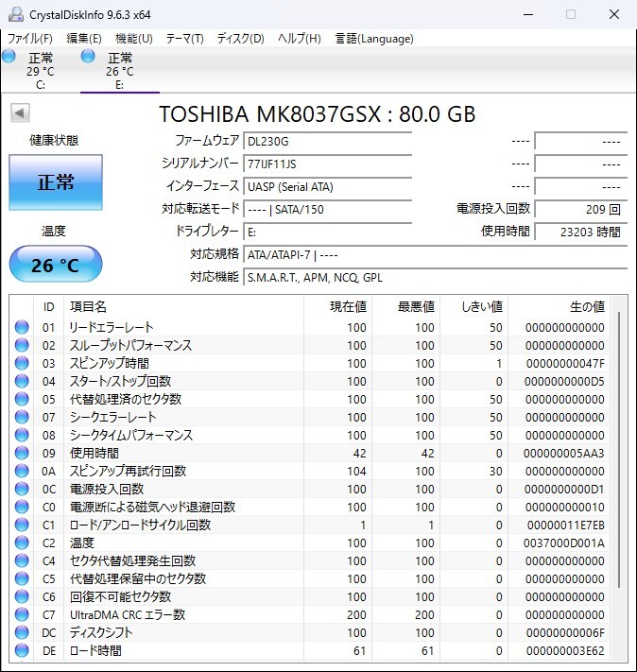
Task: Click the disk title TOSHIBA MK8037GSX : 80.0 GB
Action: pyautogui.click(x=318, y=114)
